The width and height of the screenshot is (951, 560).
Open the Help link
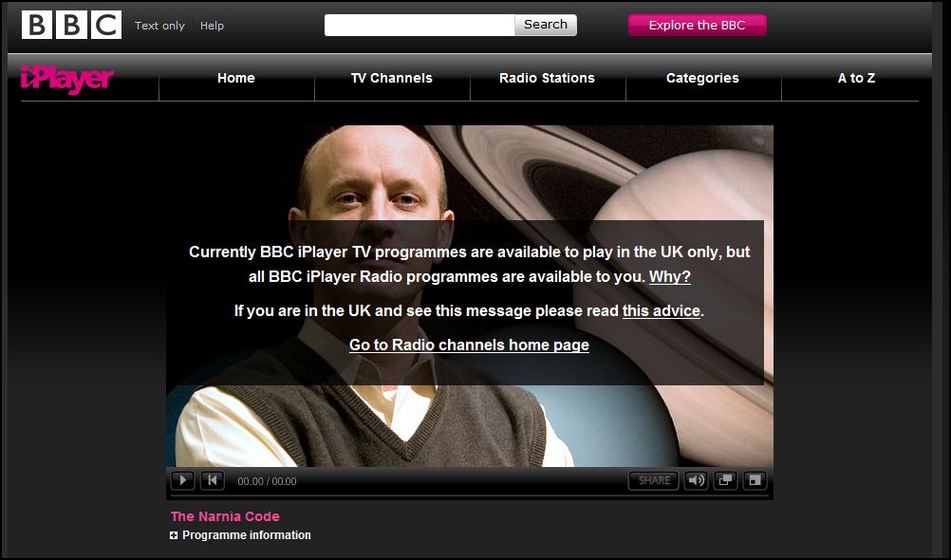[212, 26]
